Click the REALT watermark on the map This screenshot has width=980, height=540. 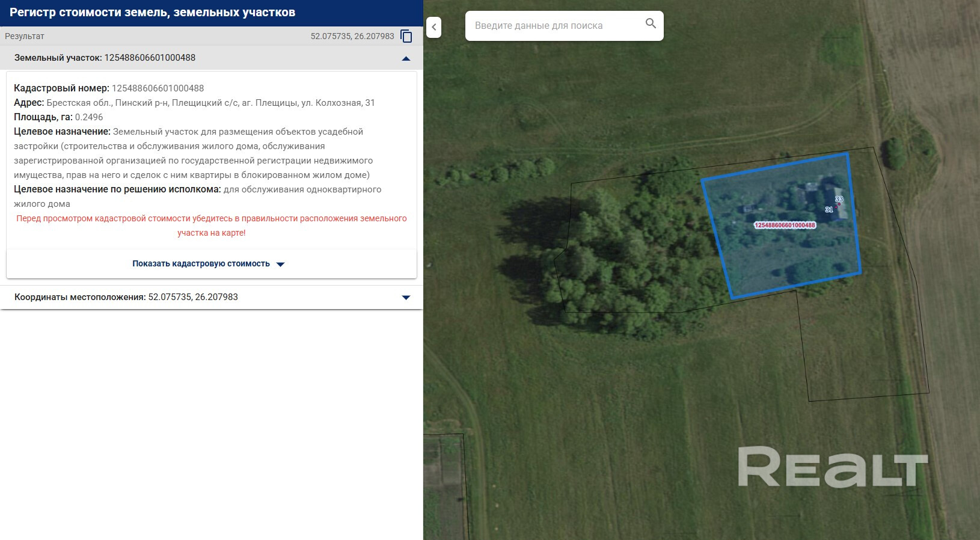coord(832,467)
